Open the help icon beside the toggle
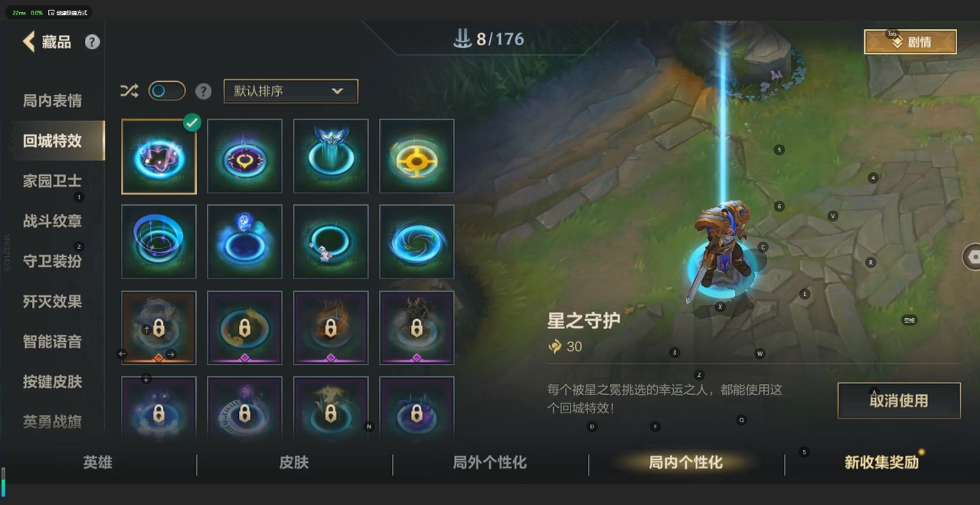This screenshot has height=505, width=980. [203, 91]
